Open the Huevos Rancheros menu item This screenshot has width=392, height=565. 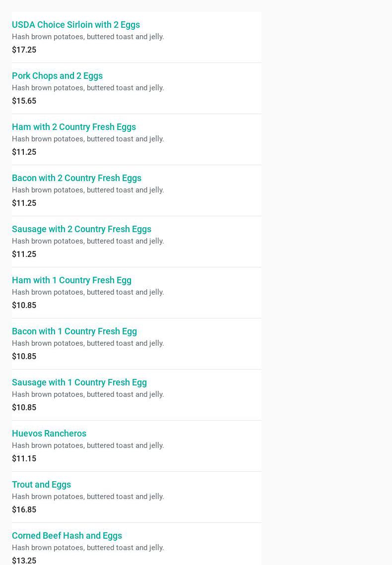click(x=49, y=433)
